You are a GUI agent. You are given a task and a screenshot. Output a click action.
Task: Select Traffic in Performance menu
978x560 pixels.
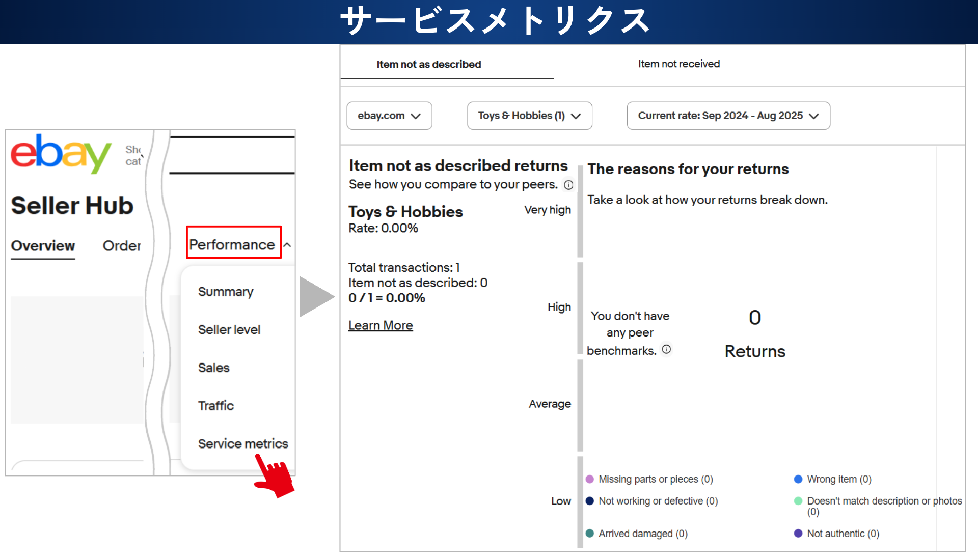216,406
